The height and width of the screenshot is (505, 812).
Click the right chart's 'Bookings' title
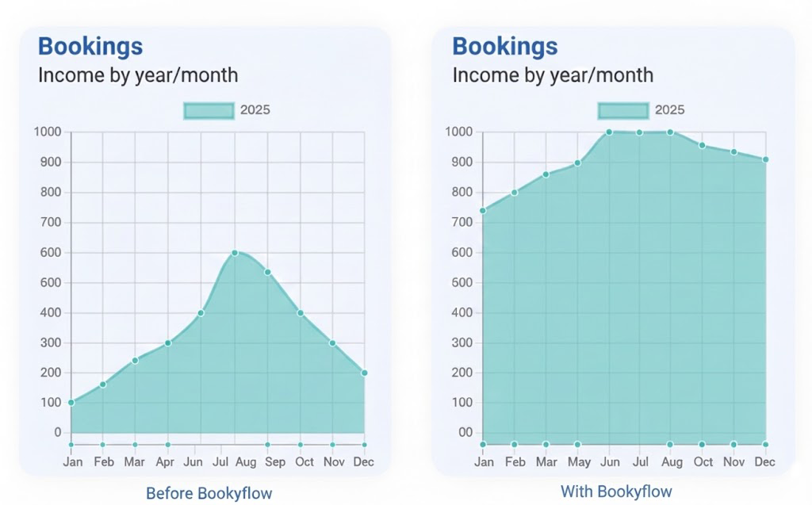click(x=505, y=46)
